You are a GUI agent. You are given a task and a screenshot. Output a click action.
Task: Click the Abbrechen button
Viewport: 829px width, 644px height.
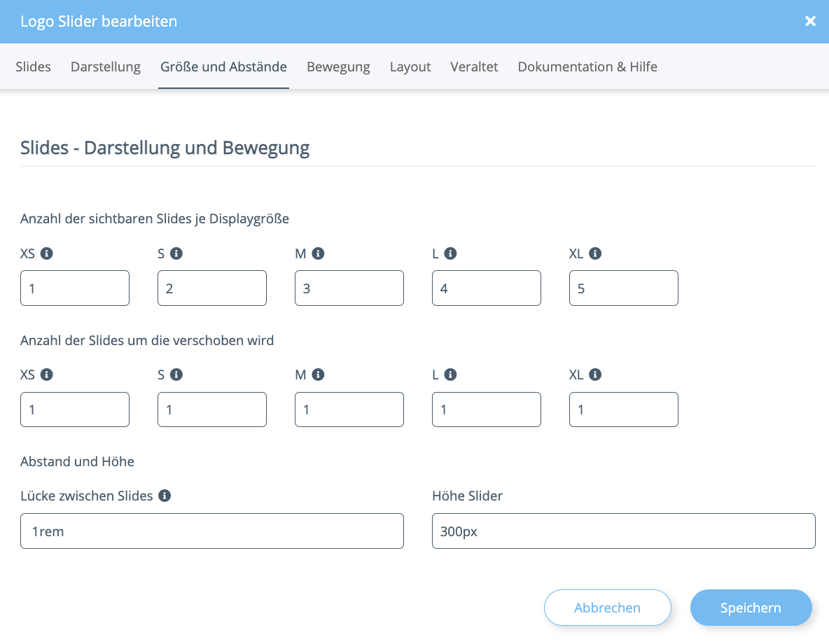point(608,608)
